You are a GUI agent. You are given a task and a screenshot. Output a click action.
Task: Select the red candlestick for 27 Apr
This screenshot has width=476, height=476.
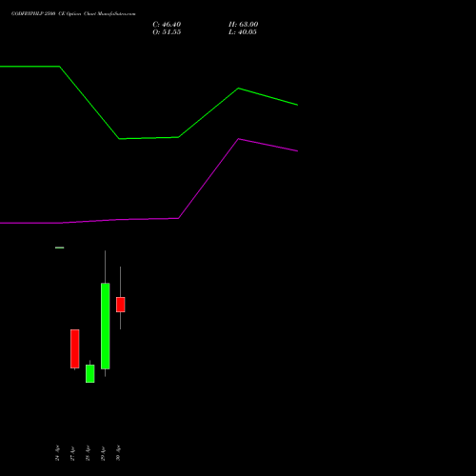click(x=75, y=348)
